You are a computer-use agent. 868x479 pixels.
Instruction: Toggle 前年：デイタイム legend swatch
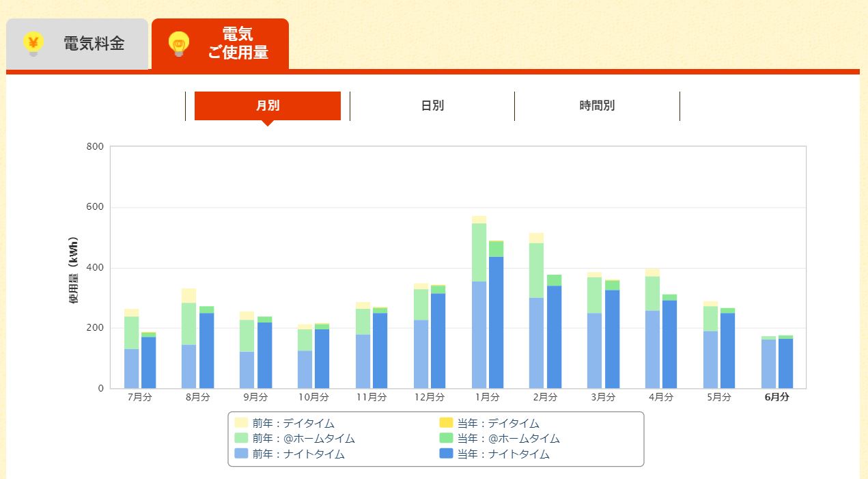(241, 424)
